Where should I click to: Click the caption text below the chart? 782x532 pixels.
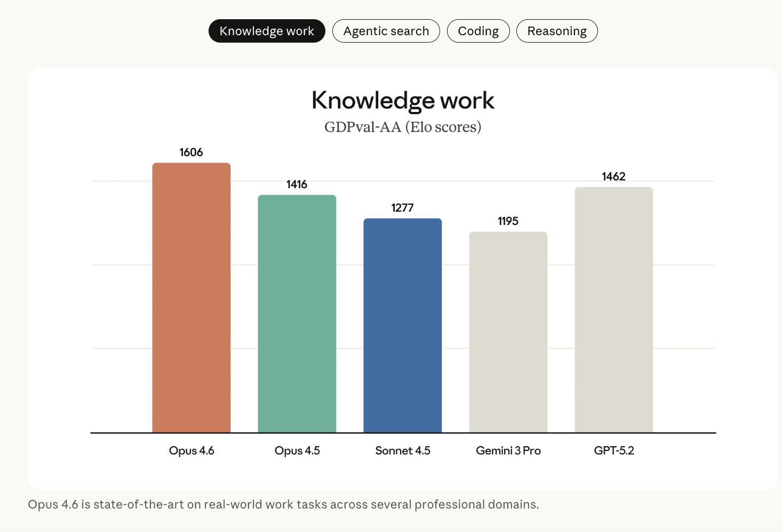[283, 504]
